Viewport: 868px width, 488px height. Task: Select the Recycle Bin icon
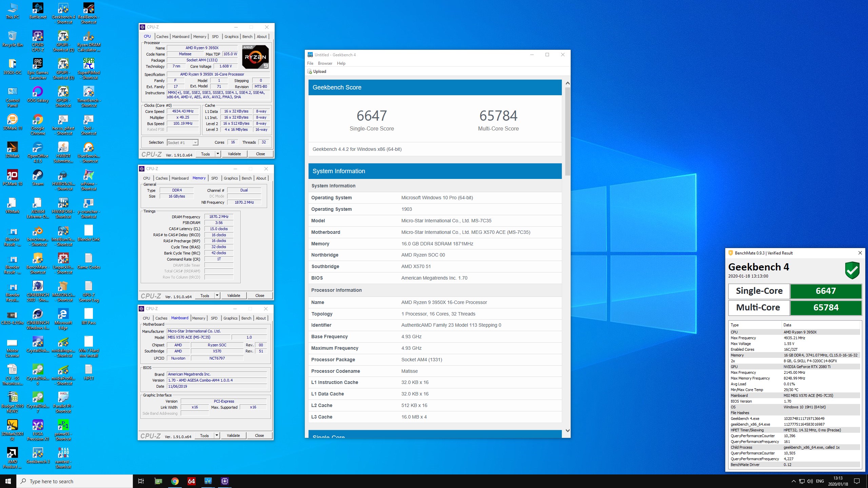pos(13,39)
